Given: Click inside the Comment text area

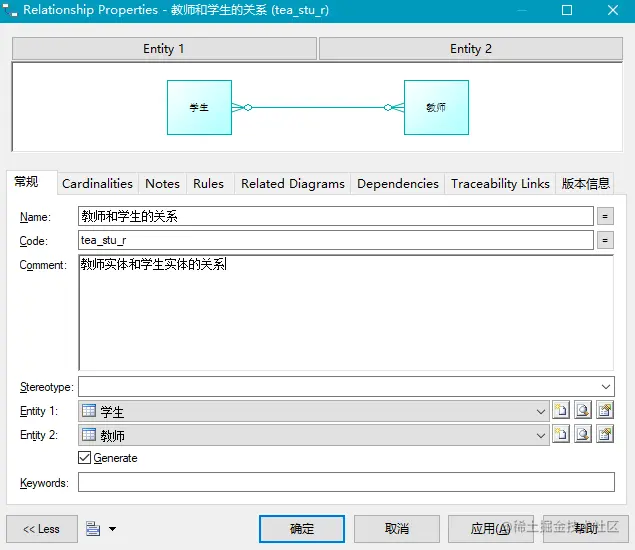Looking at the screenshot, I should click(346, 312).
